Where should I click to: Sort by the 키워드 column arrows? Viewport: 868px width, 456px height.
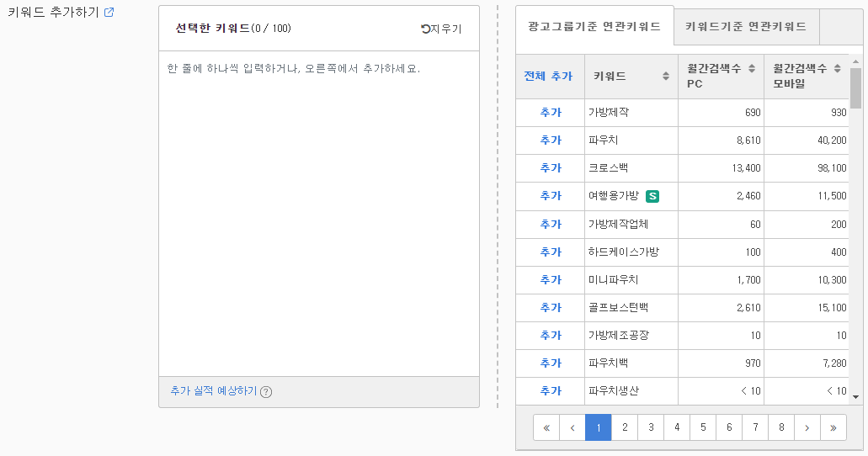[666, 77]
